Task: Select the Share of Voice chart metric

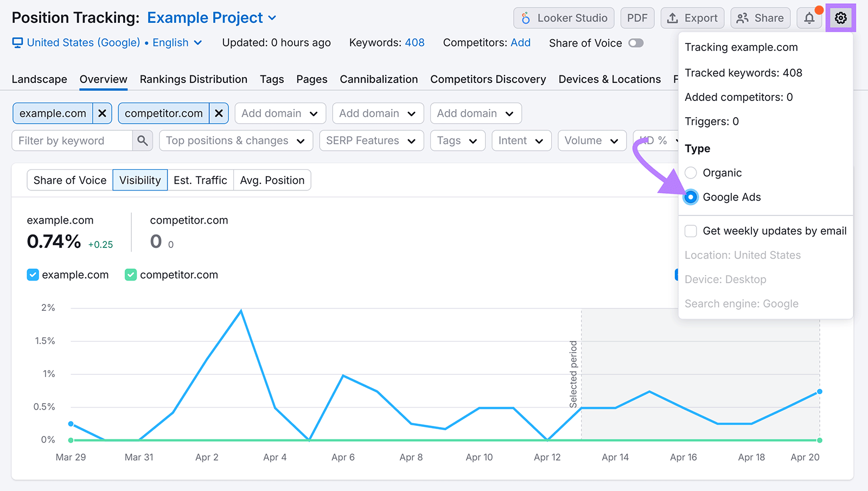Action: coord(70,180)
